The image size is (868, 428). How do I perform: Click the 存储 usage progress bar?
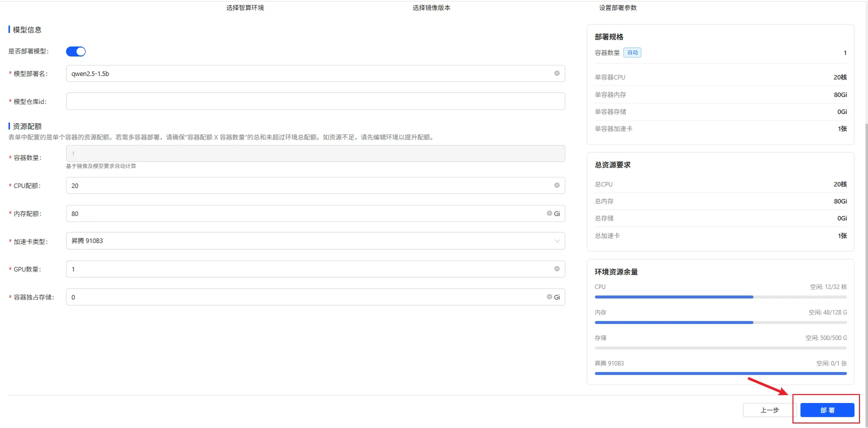pos(721,348)
